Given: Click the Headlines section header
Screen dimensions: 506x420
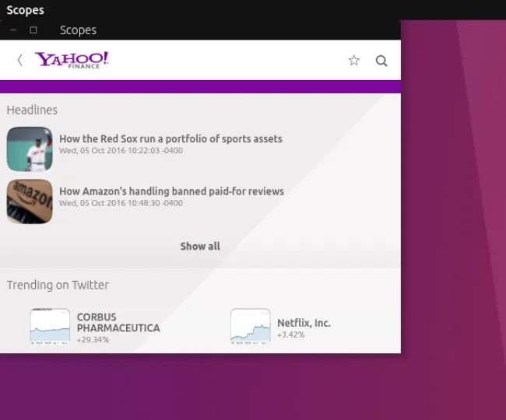Looking at the screenshot, I should click(x=32, y=110).
